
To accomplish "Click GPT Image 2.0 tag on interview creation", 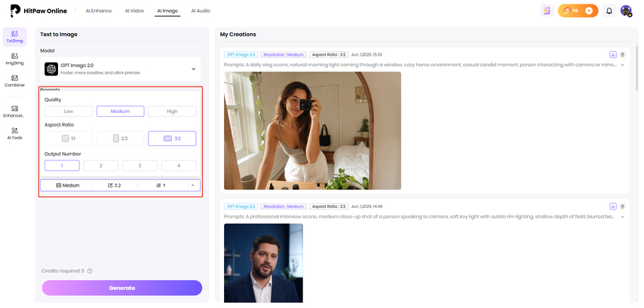I will point(241,206).
